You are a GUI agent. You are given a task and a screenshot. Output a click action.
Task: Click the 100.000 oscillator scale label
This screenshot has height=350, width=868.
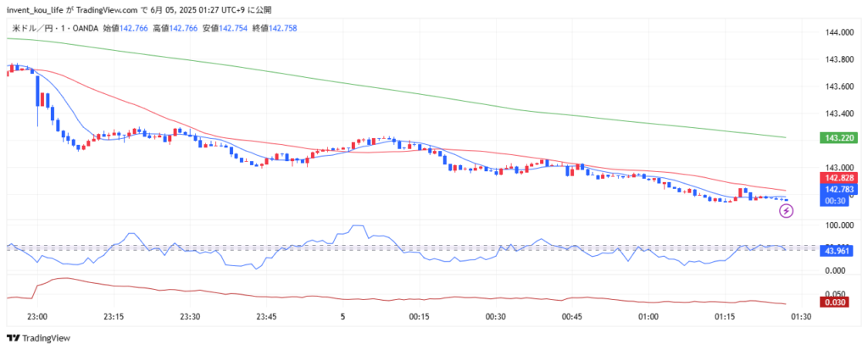coord(839,225)
